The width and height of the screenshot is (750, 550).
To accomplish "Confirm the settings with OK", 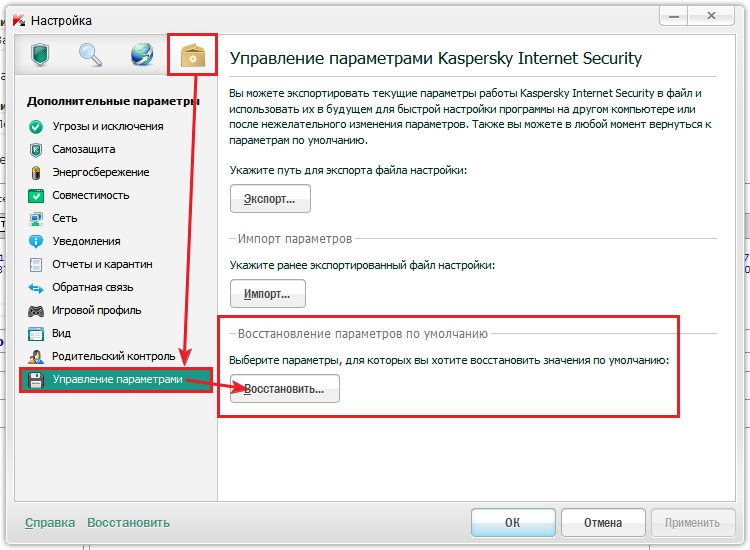I will [513, 522].
